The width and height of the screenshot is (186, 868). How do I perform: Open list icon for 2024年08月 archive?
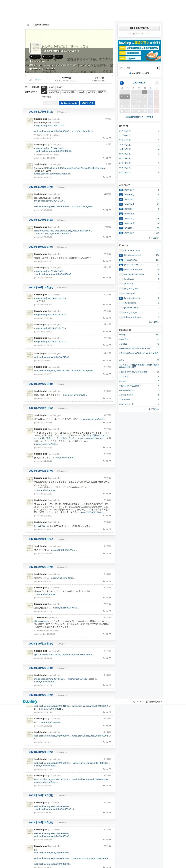point(121,204)
